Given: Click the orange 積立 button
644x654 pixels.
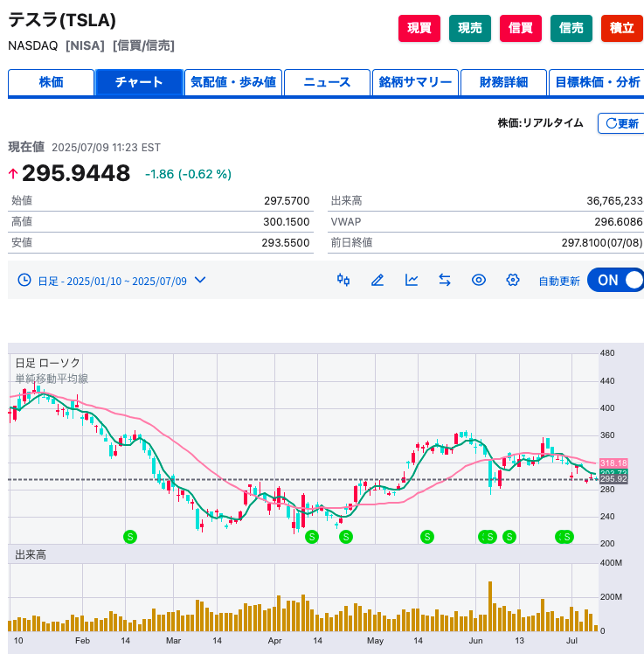Looking at the screenshot, I should [x=622, y=28].
